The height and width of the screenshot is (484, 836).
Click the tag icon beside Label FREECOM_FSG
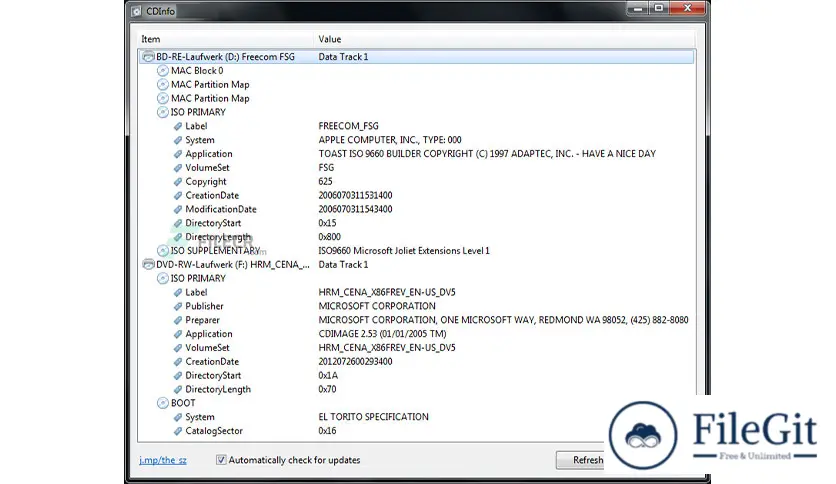[178, 126]
